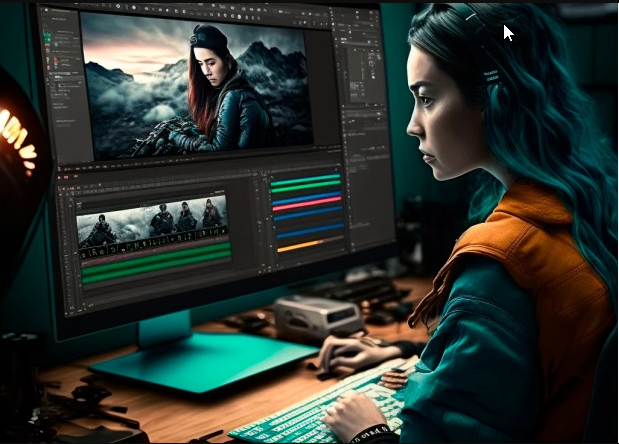Select the blue track bar directly above pink bar

306,197
